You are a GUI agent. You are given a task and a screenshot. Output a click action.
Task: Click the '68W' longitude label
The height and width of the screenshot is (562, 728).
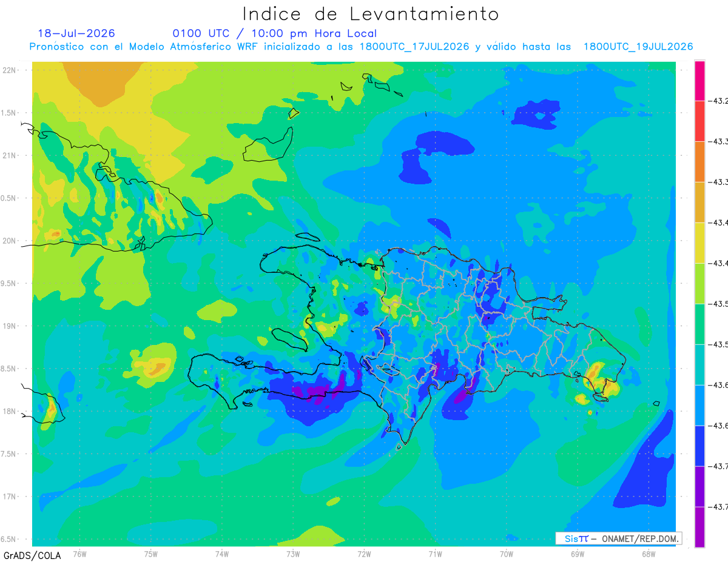click(649, 554)
